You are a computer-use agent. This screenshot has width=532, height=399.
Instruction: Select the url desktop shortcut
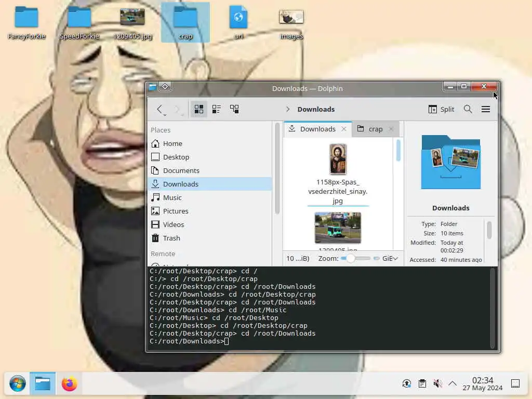pyautogui.click(x=238, y=22)
